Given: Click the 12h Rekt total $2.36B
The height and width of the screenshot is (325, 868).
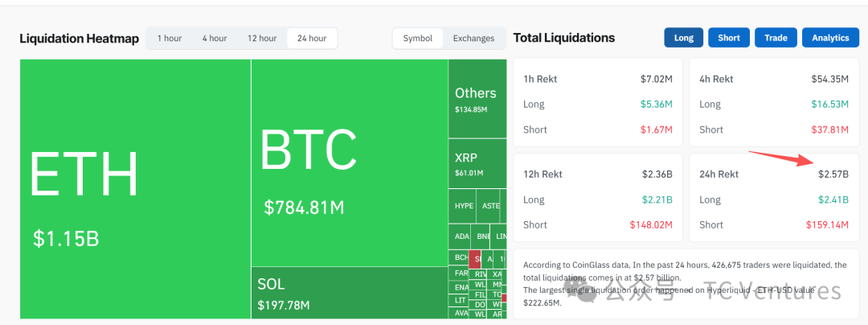Looking at the screenshot, I should tap(657, 175).
